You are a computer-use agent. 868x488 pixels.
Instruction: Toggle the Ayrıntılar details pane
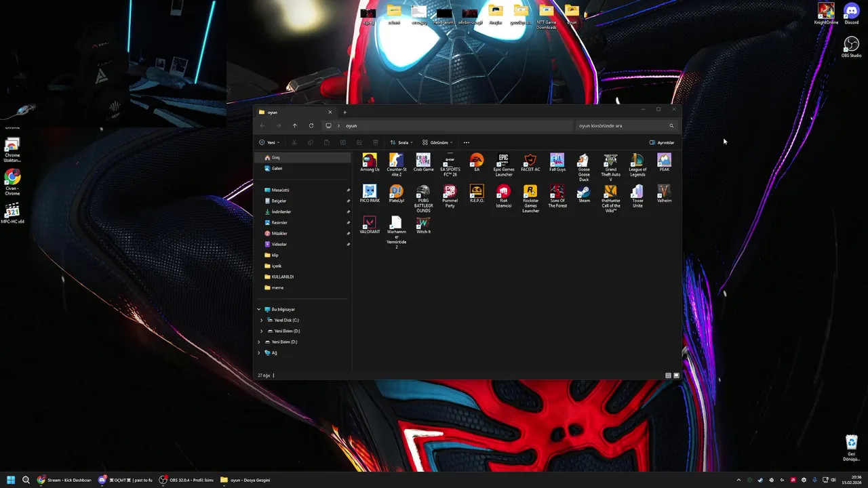click(x=662, y=142)
